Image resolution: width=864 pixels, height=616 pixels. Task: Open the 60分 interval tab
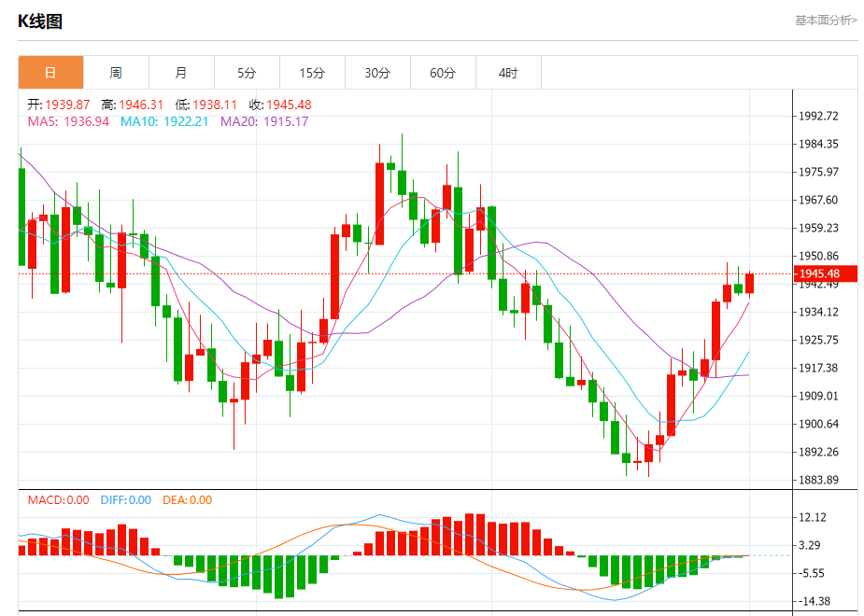pos(443,72)
